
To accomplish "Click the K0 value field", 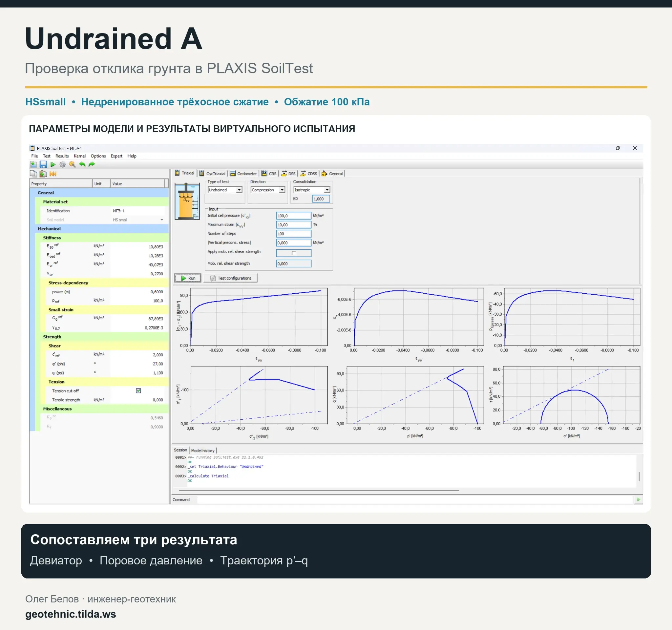I will pyautogui.click(x=321, y=199).
